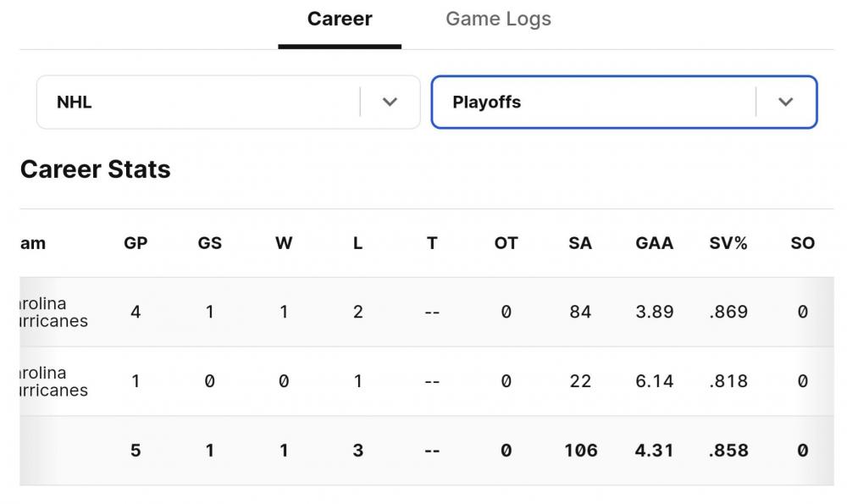Click the SV% column header
Viewport: 847px width, 504px height.
coord(728,243)
